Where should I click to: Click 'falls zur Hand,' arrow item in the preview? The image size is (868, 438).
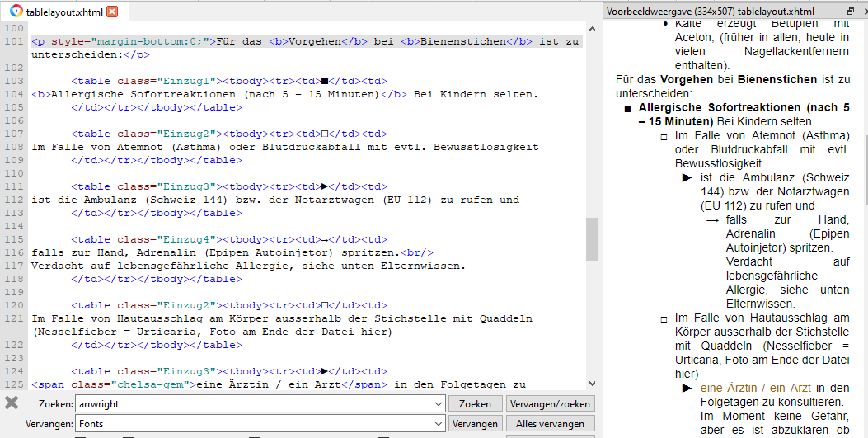pos(787,220)
